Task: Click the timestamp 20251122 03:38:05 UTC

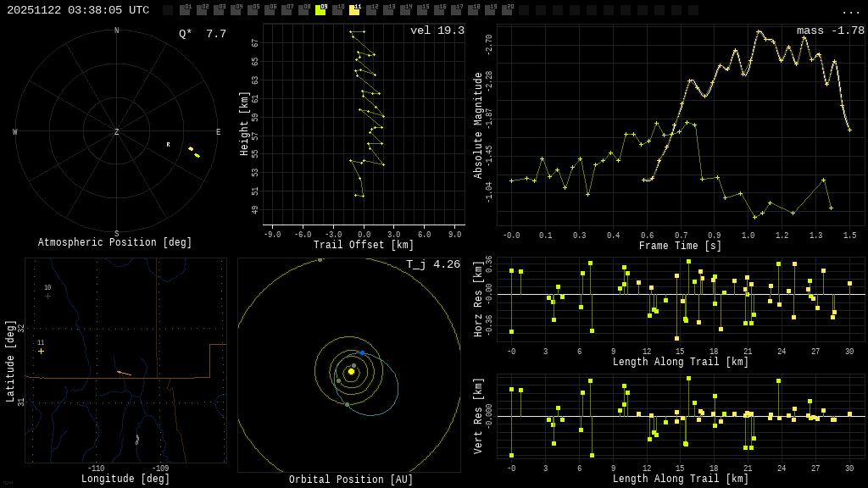Action: point(78,10)
